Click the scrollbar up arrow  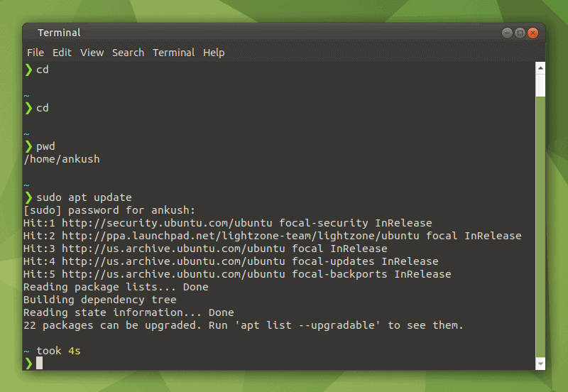coord(540,67)
